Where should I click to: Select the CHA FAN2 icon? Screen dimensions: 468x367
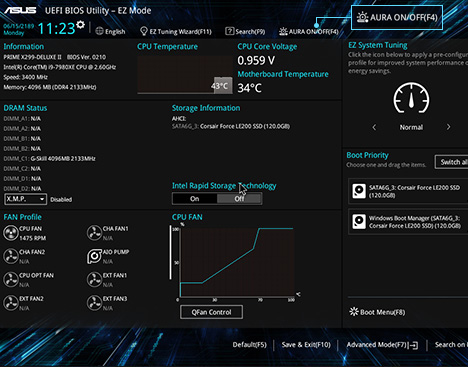point(11,256)
